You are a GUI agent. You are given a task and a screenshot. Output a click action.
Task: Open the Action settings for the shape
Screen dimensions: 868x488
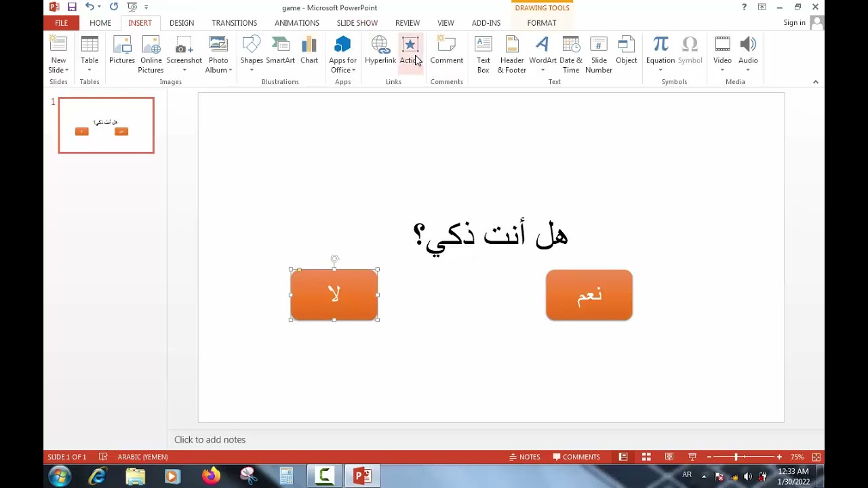tap(410, 52)
